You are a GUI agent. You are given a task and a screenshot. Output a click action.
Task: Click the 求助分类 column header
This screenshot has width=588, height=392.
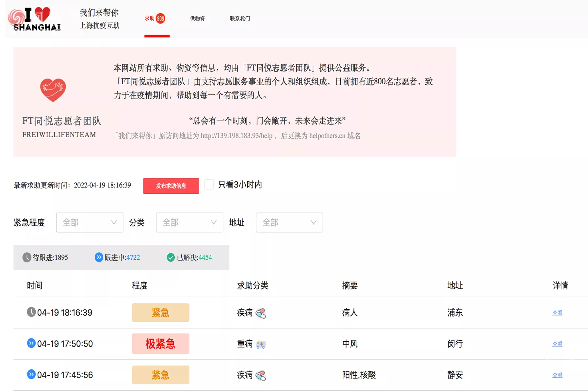click(253, 286)
